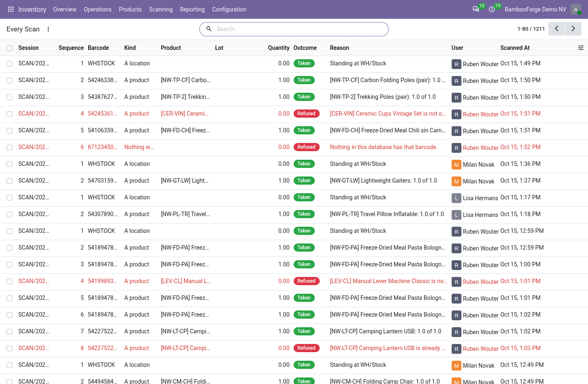Check the refused Ceramic Cups Vintage row
This screenshot has height=384, width=588.
click(9, 114)
